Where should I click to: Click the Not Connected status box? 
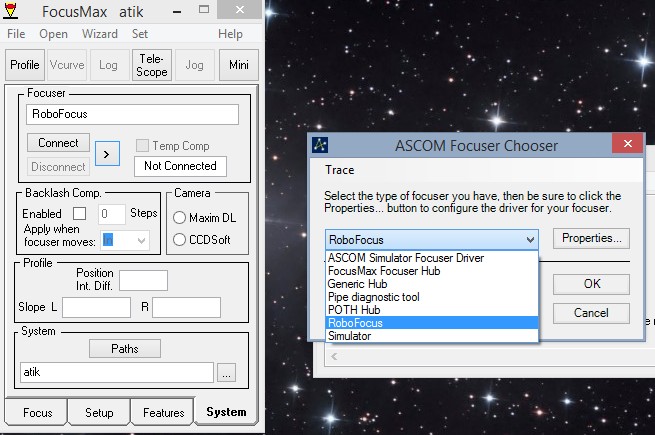(x=180, y=166)
